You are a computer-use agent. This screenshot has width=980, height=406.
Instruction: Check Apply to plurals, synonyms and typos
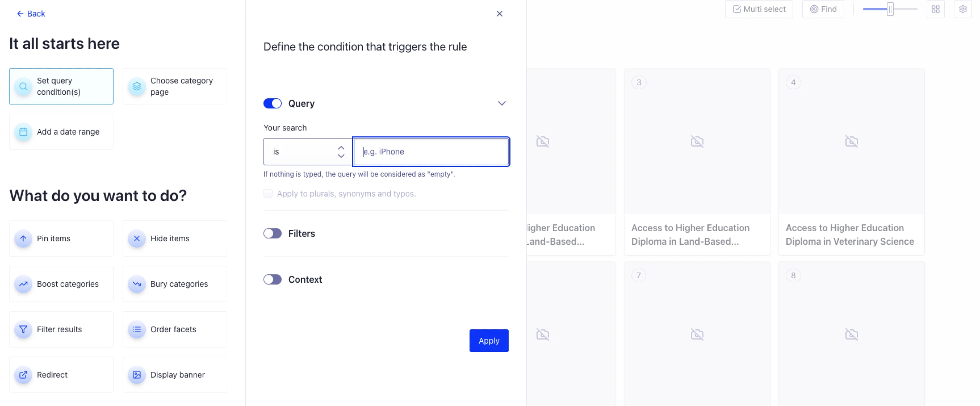click(x=268, y=194)
